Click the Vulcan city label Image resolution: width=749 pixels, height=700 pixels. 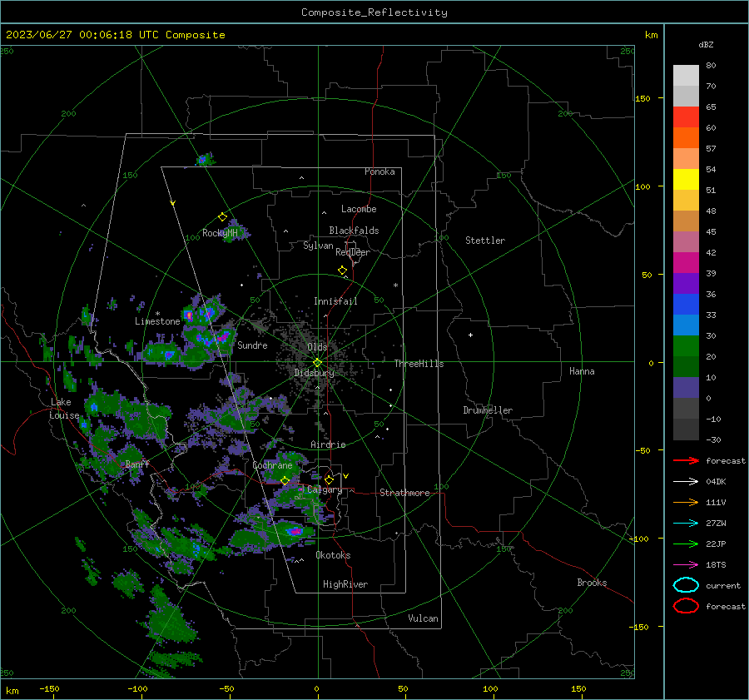click(x=424, y=618)
